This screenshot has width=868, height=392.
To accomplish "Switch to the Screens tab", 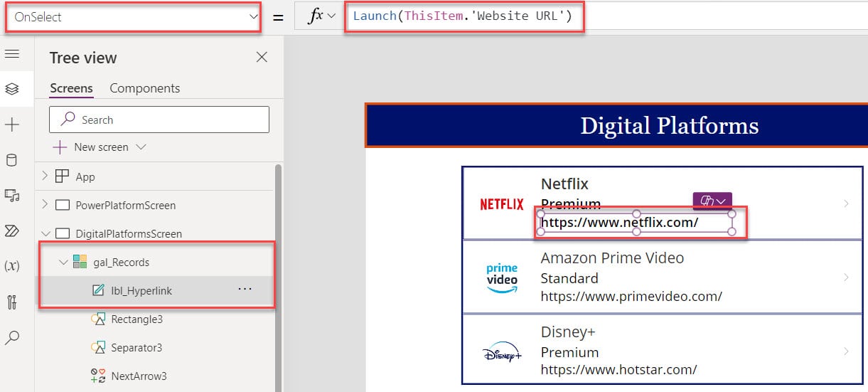I will [71, 88].
